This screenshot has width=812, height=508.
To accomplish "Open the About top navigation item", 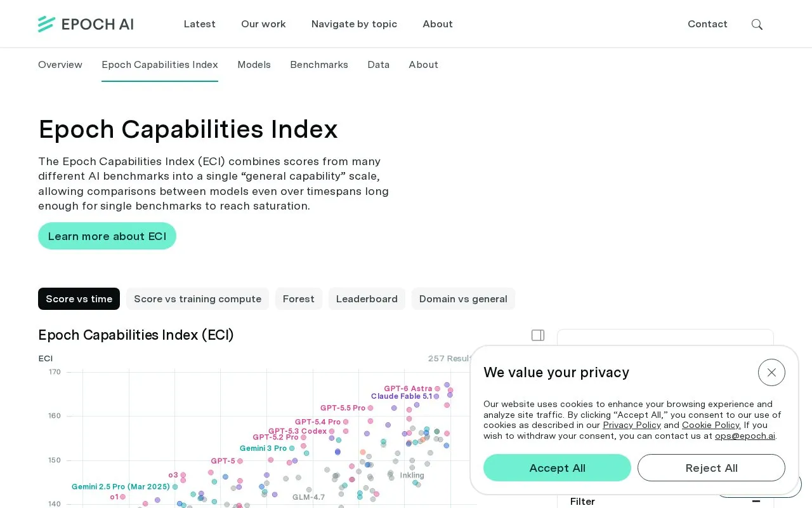I will tap(438, 24).
